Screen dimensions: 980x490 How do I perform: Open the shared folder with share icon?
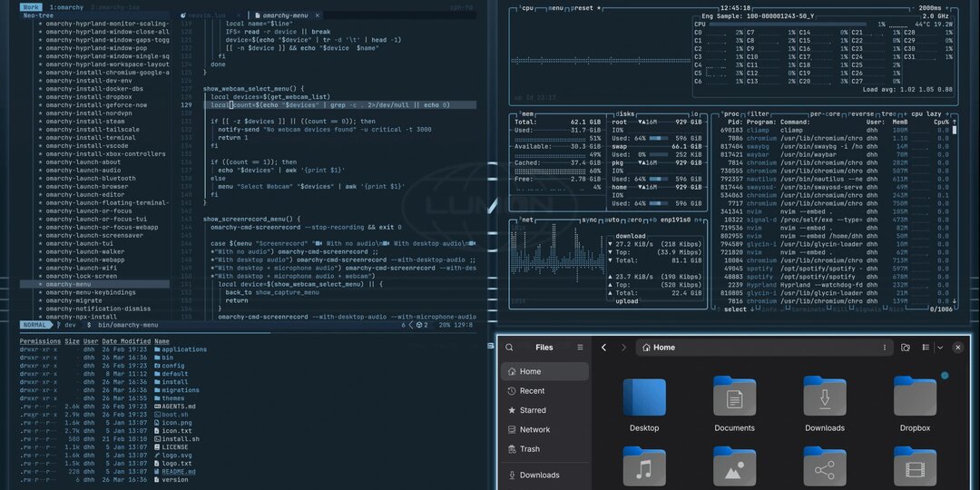pos(824,467)
